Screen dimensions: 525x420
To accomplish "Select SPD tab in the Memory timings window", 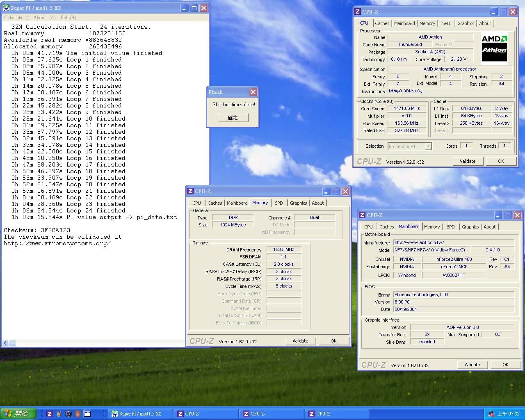I will 278,203.
